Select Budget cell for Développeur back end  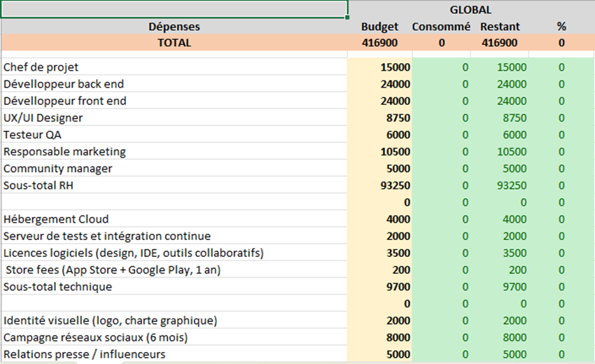379,84
